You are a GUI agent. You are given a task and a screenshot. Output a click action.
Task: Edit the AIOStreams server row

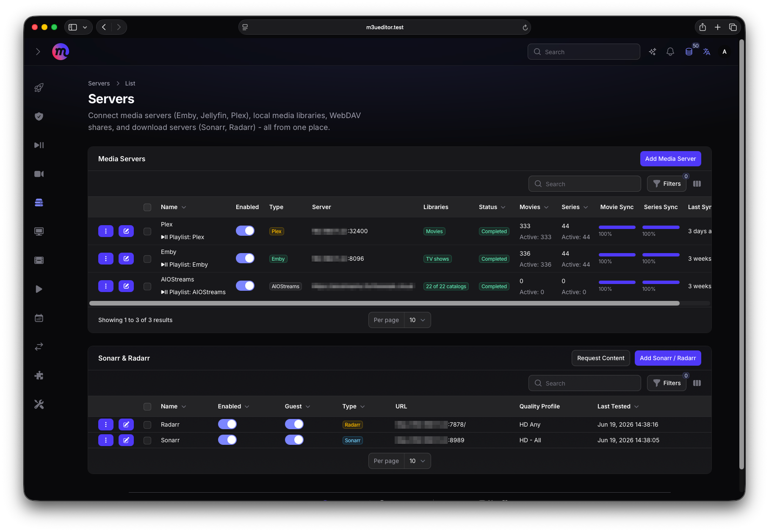(x=126, y=286)
